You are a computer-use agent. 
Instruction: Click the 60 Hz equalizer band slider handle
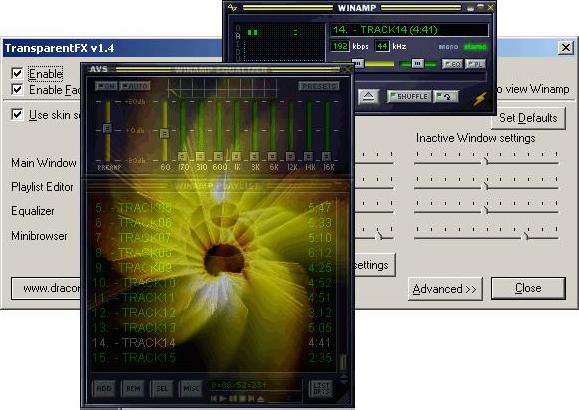(x=165, y=133)
